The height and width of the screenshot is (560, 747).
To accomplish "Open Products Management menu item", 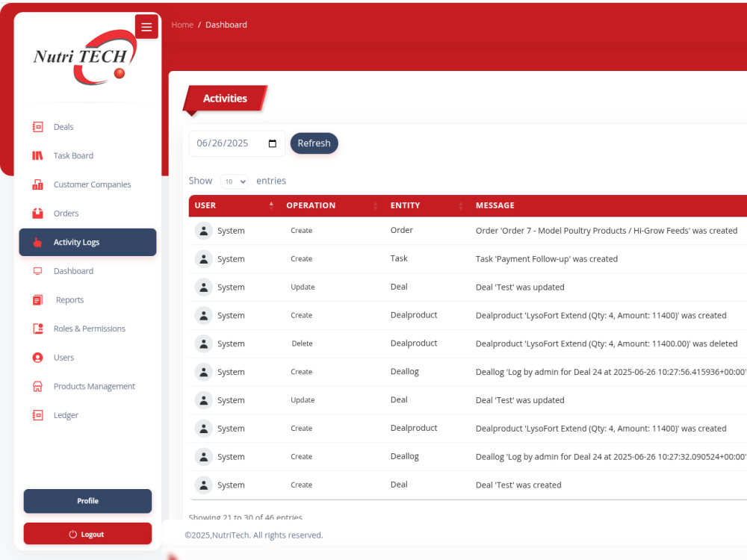I will coord(87,386).
